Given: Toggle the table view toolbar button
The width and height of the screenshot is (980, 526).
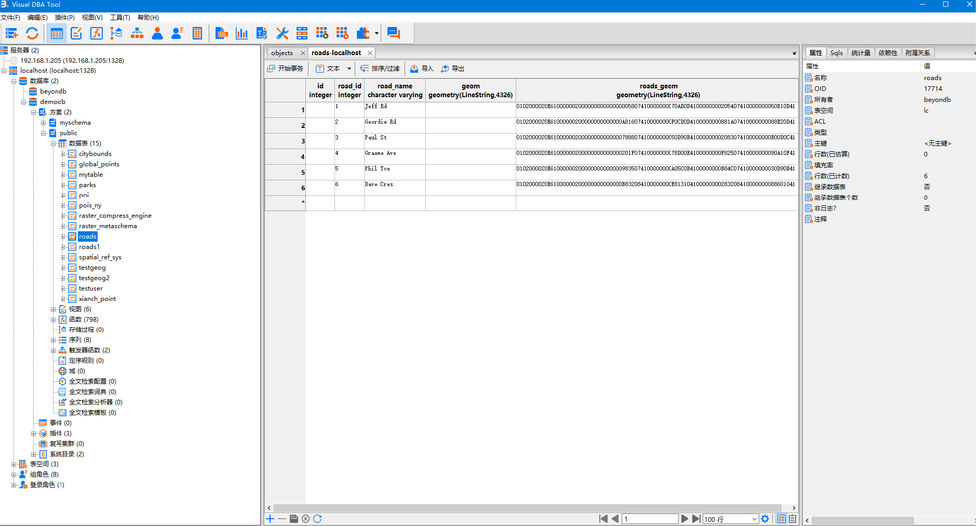Looking at the screenshot, I should (x=57, y=34).
